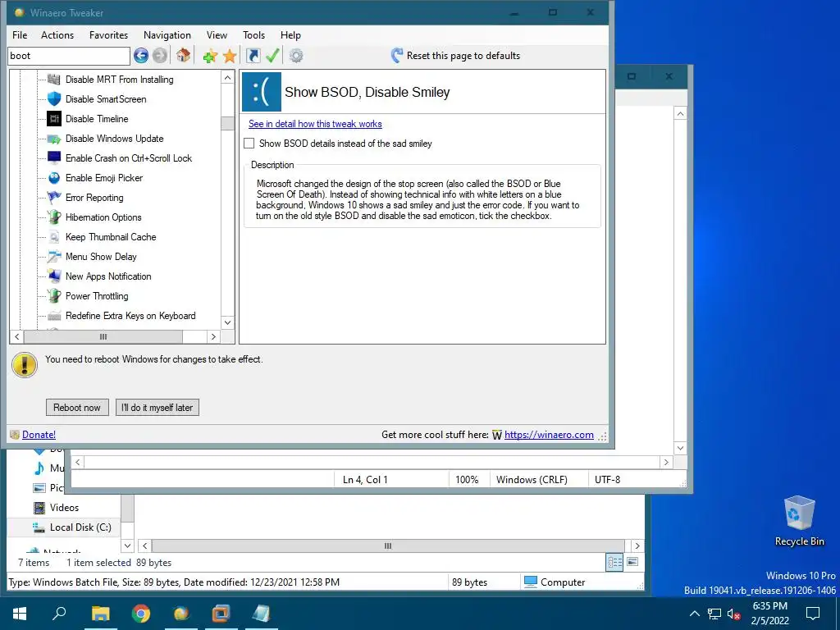Open settings via the gear toolbar icon
Screen dimensions: 840x630
296,55
